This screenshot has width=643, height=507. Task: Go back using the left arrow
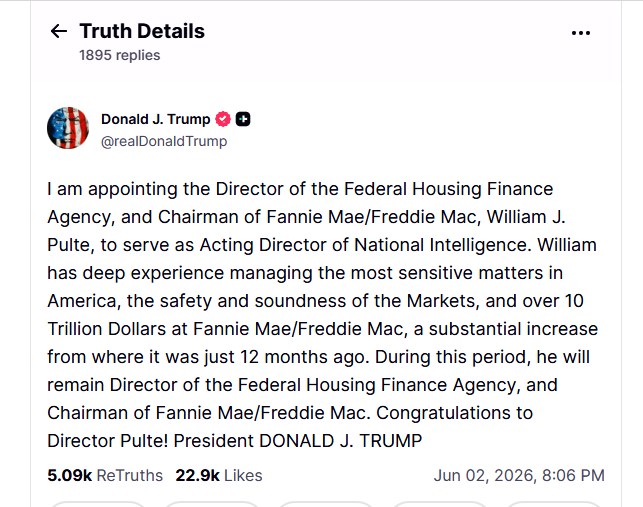click(x=59, y=31)
